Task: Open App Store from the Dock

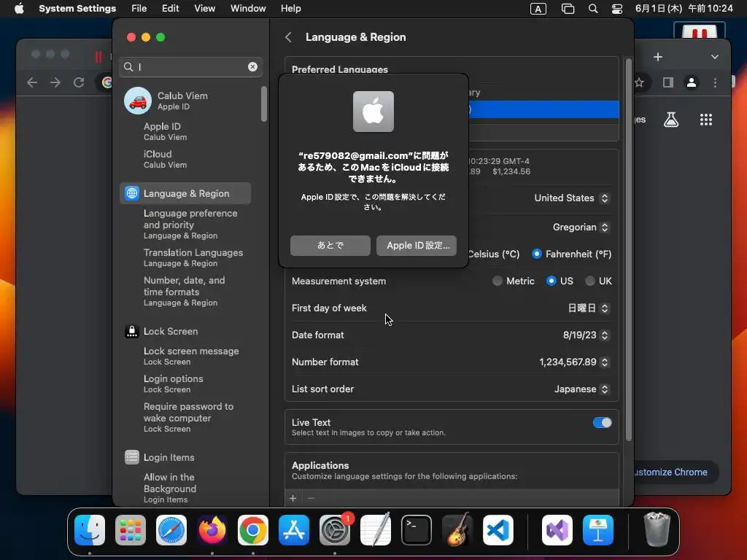Action: (294, 530)
